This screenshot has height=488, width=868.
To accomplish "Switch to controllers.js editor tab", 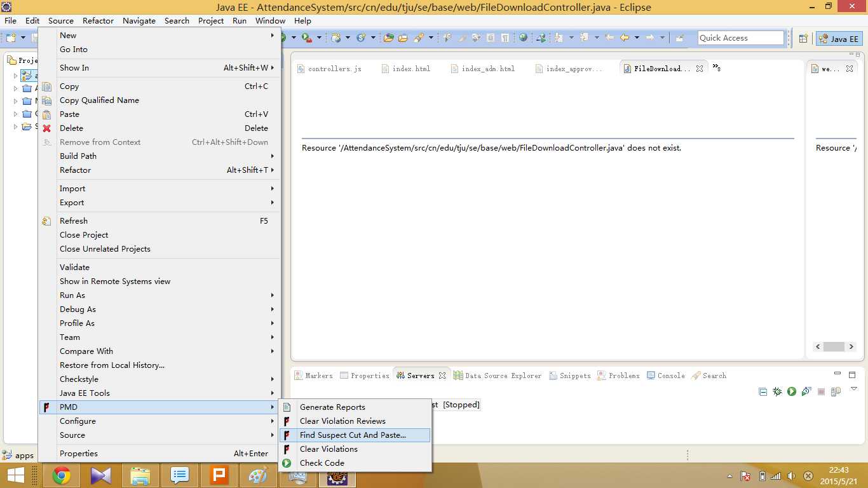I will point(329,69).
